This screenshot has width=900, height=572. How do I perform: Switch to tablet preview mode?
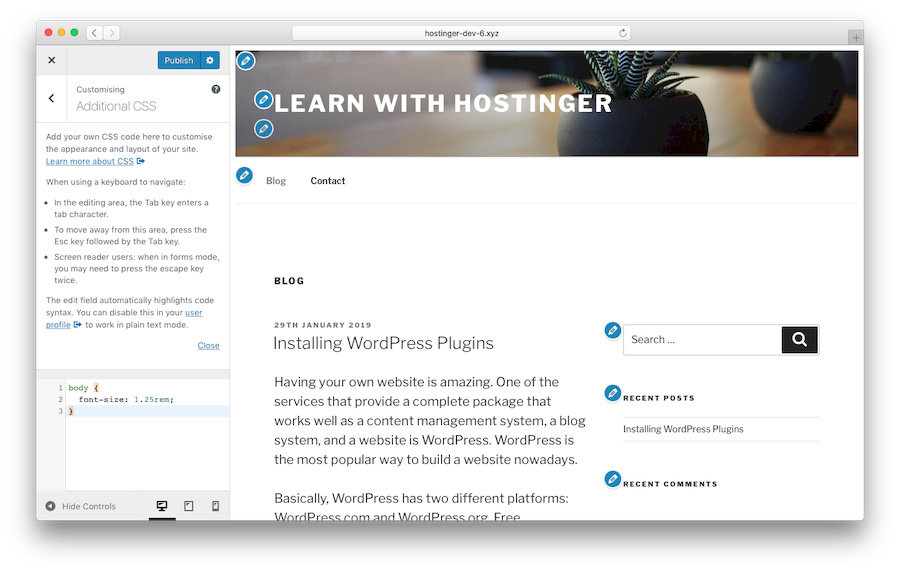click(188, 506)
